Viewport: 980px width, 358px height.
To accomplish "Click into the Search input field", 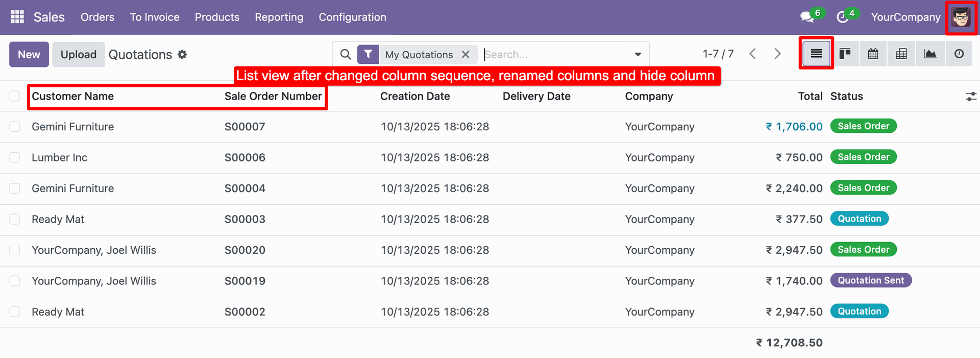I will (554, 55).
